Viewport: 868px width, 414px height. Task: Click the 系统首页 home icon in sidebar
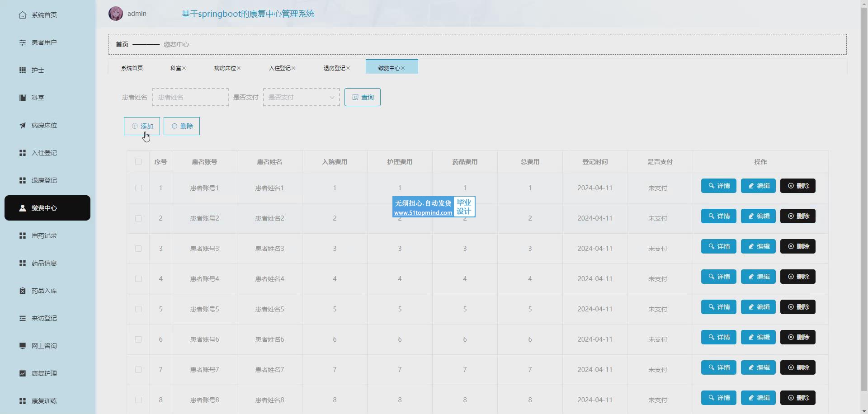pos(23,15)
